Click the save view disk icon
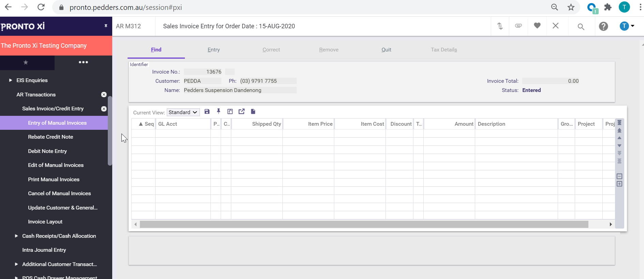This screenshot has height=279, width=644. (x=207, y=111)
